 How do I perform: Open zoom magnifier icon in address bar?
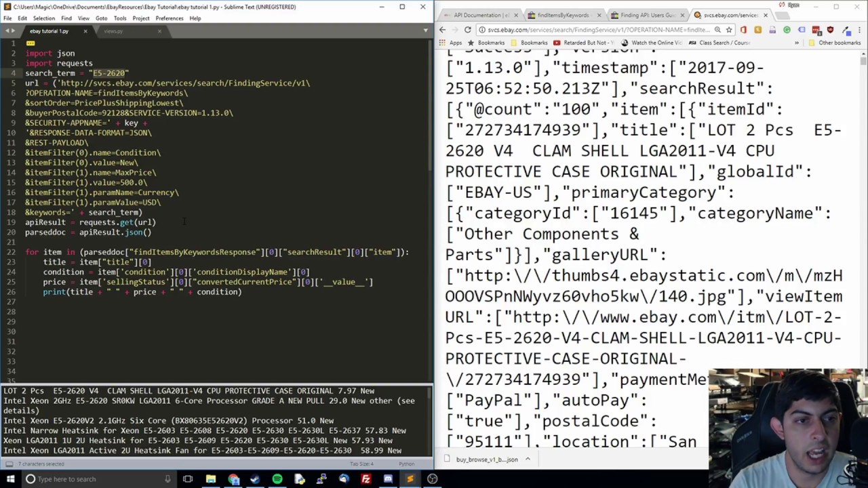click(x=717, y=30)
